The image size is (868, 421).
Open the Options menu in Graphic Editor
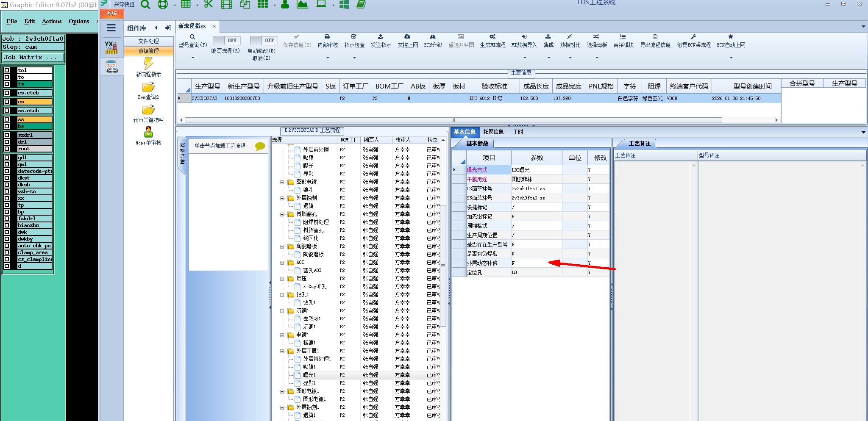click(79, 21)
